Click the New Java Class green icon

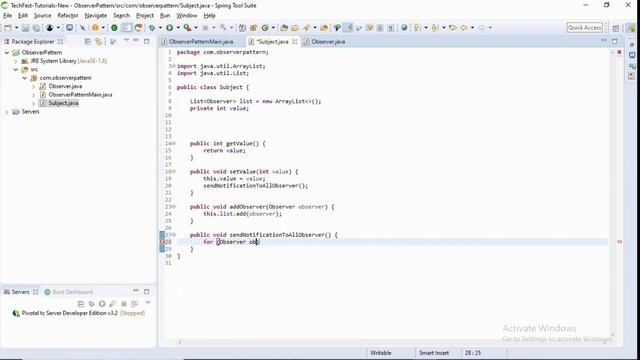click(265, 28)
